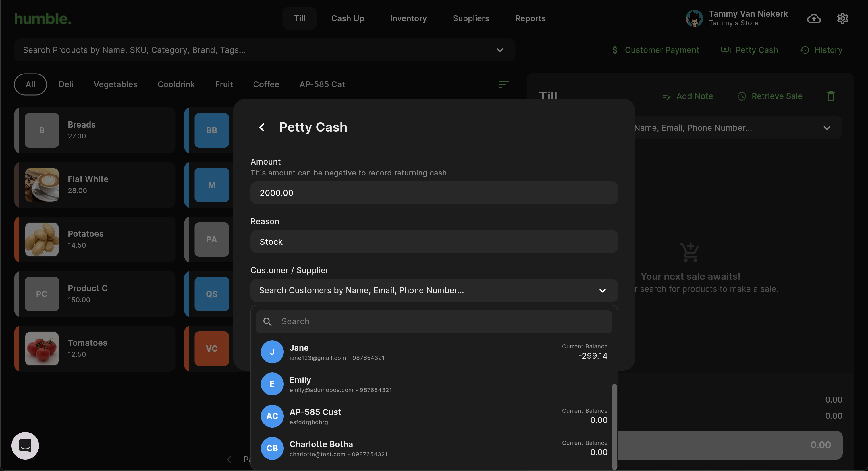Switch to the Till tab
Image resolution: width=868 pixels, height=471 pixels.
[x=299, y=19]
